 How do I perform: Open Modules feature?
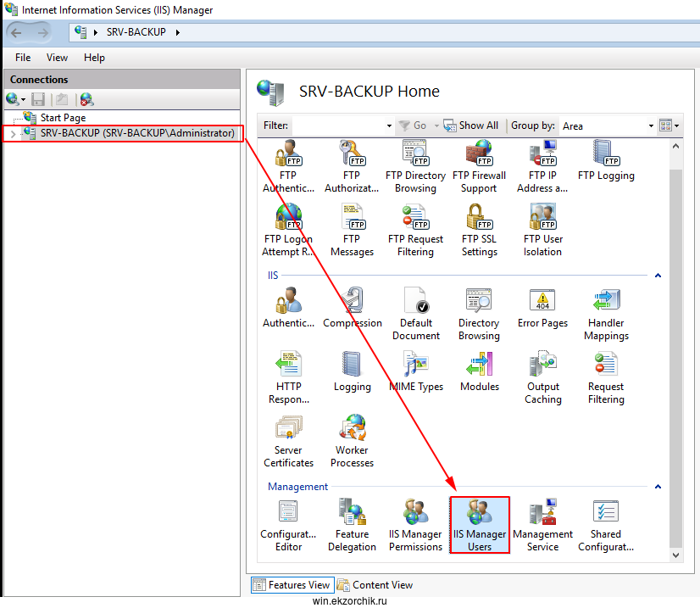click(x=479, y=371)
